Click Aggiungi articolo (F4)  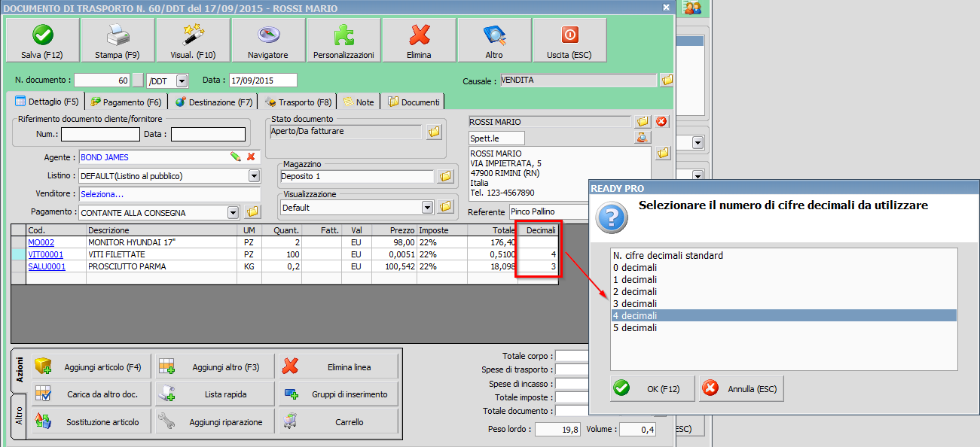click(x=90, y=367)
